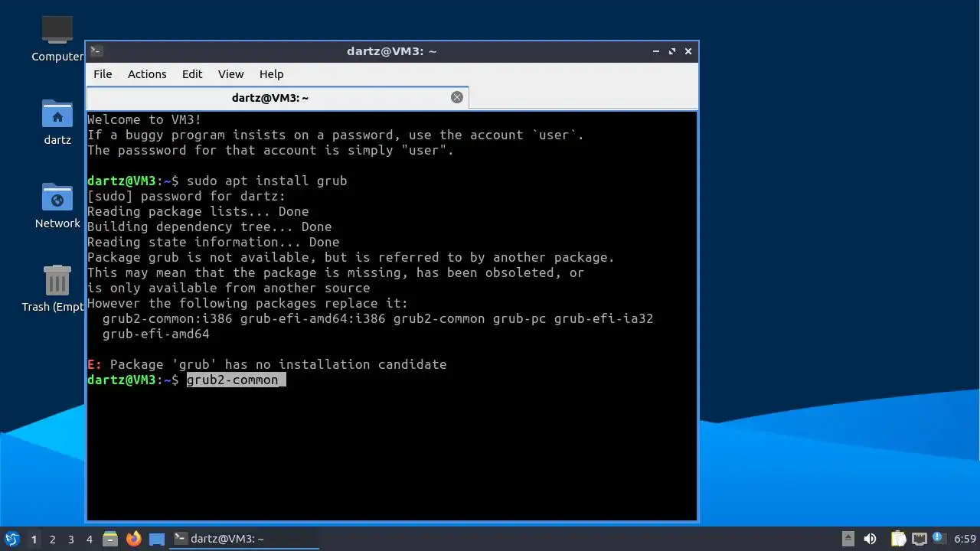
Task: Switch to workspace 1
Action: (x=34, y=540)
